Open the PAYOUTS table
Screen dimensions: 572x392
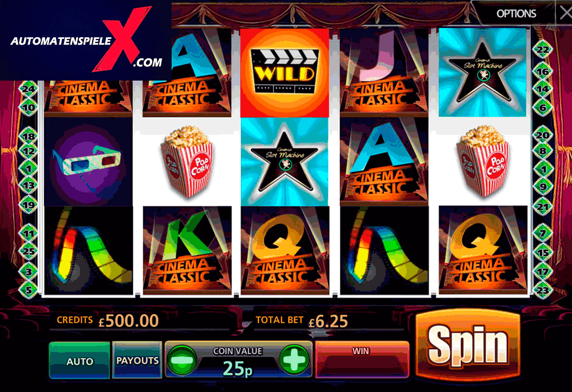point(137,360)
